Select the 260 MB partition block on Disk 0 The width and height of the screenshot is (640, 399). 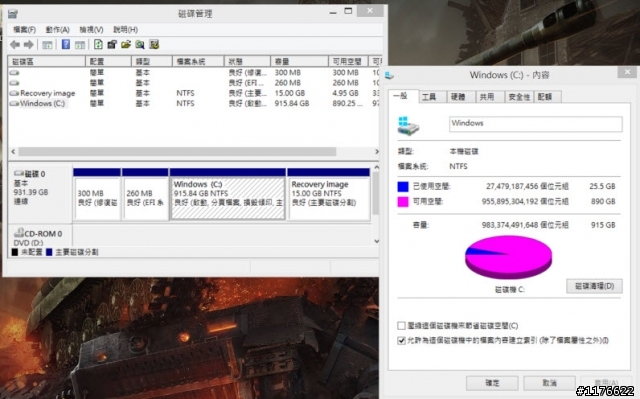tap(145, 194)
